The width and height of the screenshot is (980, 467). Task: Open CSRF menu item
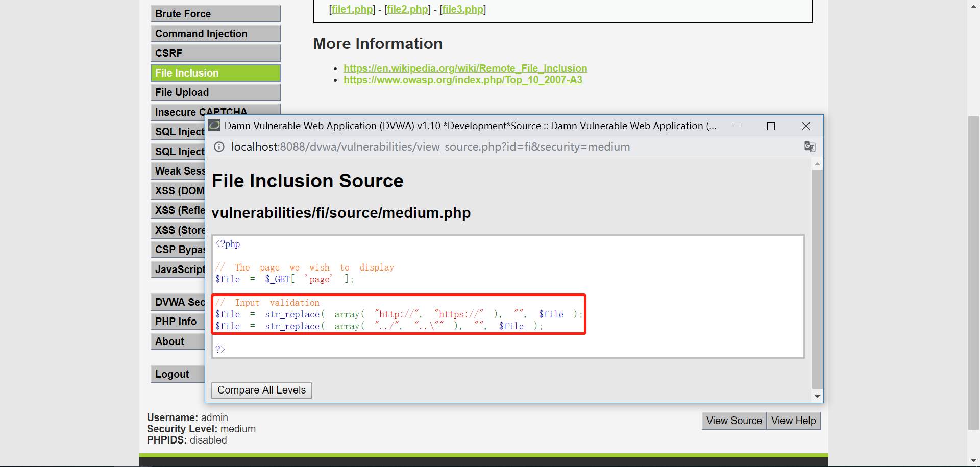(215, 53)
